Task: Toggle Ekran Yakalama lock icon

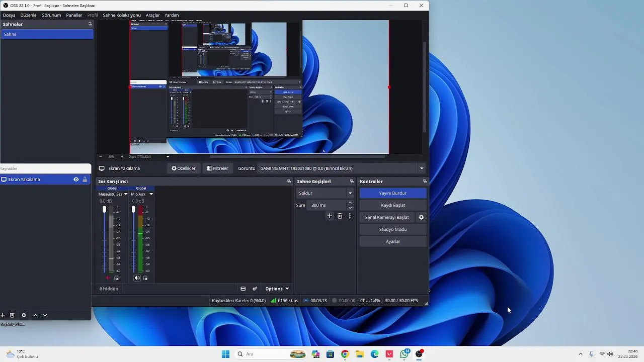Action: coord(85,179)
